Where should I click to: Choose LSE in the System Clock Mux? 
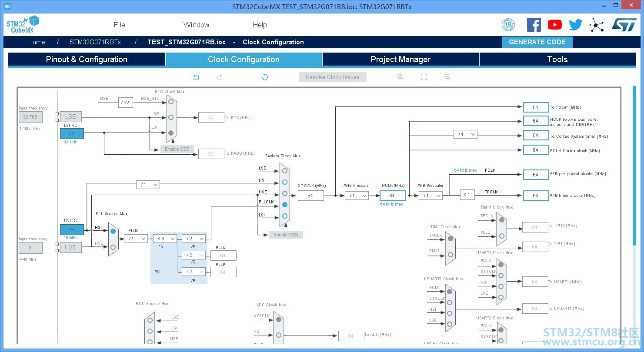pos(285,171)
